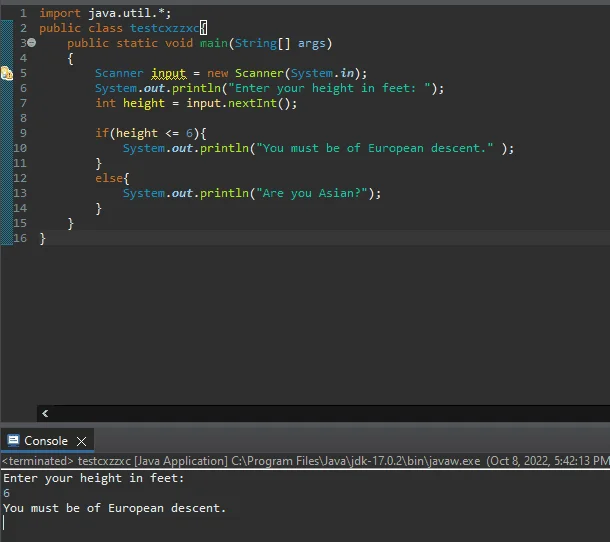The image size is (610, 542).
Task: Click the console input value 6
Action: point(7,493)
